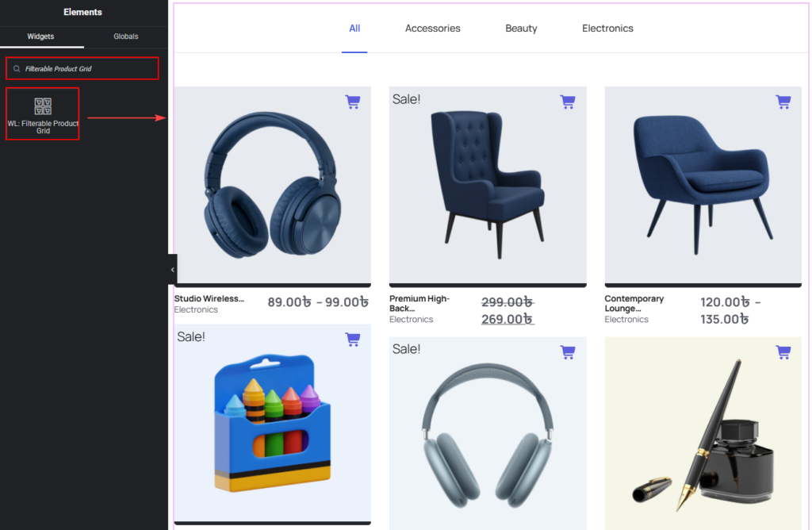Collapse the Elements side panel
The height and width of the screenshot is (530, 812).
[172, 270]
